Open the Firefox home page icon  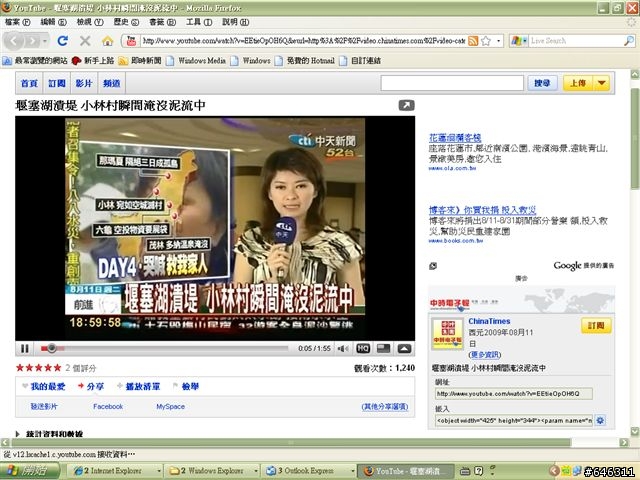click(x=107, y=41)
